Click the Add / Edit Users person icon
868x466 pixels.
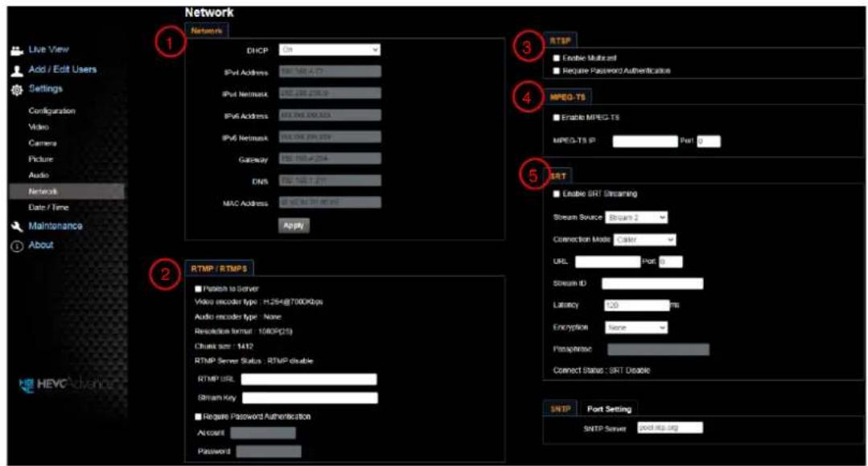(17, 70)
